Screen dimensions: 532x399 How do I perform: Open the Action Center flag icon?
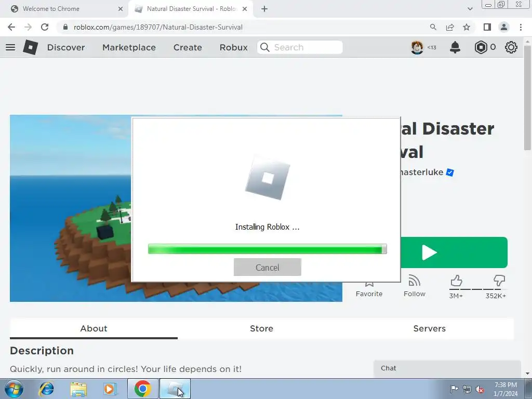[x=454, y=389]
